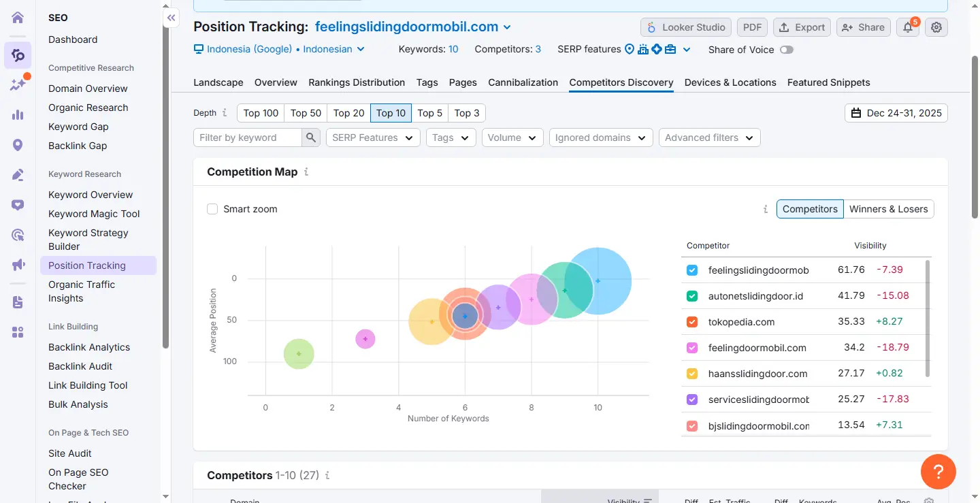Uncheck tokopedia.com in the competitor list
The width and height of the screenshot is (980, 503).
[x=691, y=321]
